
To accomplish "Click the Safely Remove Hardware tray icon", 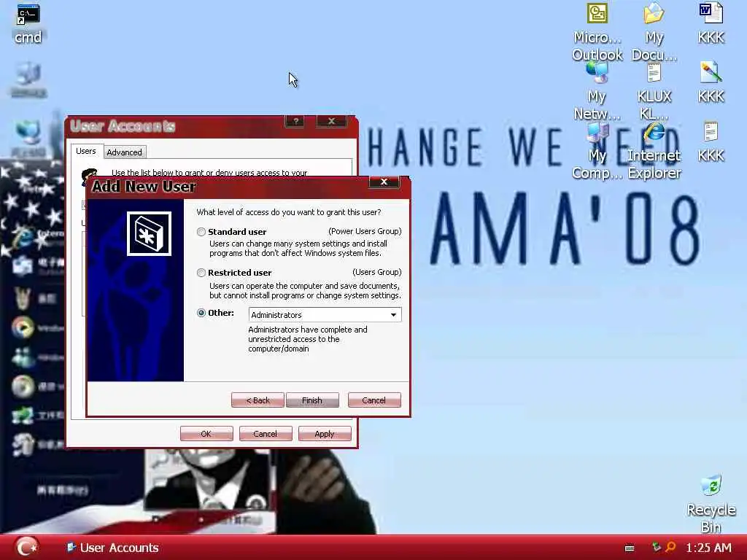I will tap(657, 547).
